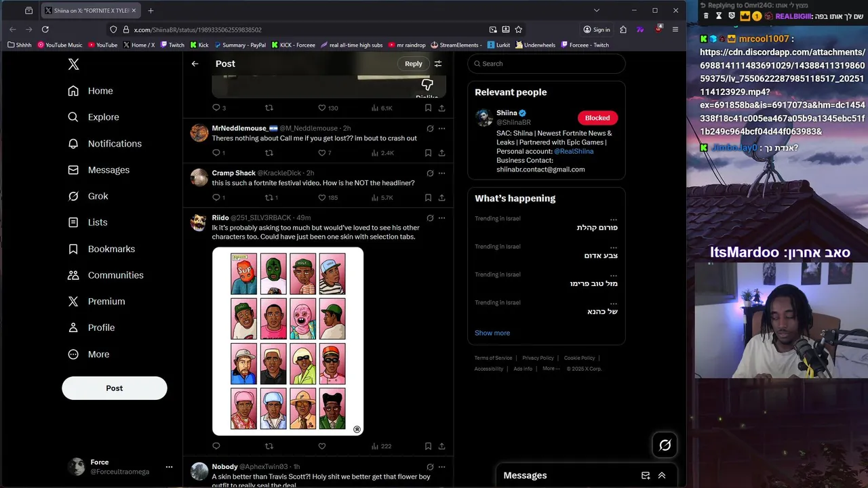Click the red Blocked button for Shiina

tap(597, 118)
